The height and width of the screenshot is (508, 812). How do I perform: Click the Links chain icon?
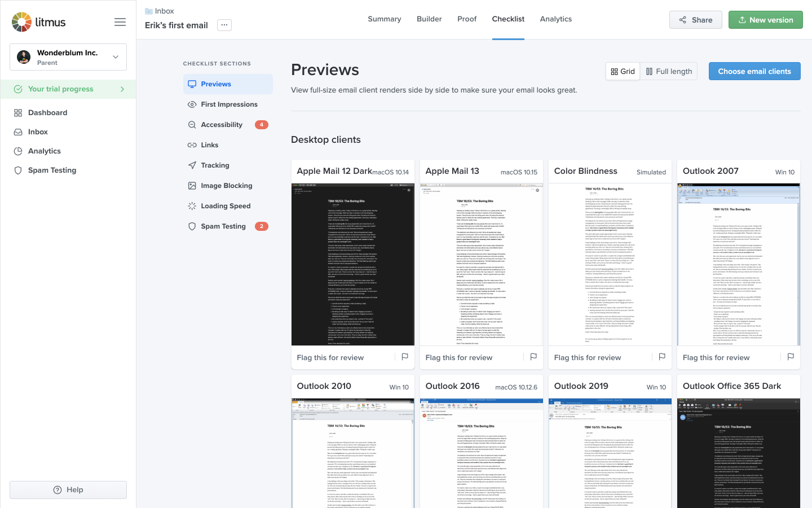pos(192,145)
